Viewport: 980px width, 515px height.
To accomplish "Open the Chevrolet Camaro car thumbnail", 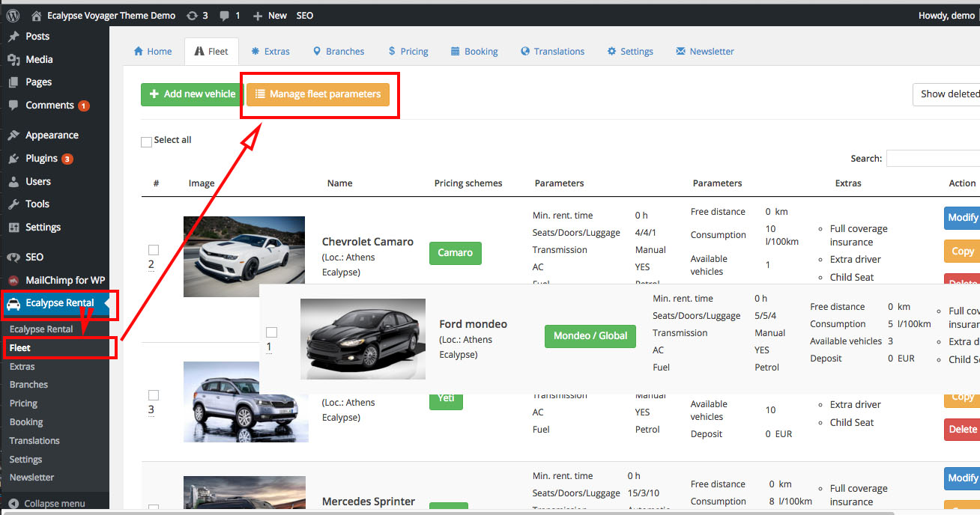I will pyautogui.click(x=244, y=250).
